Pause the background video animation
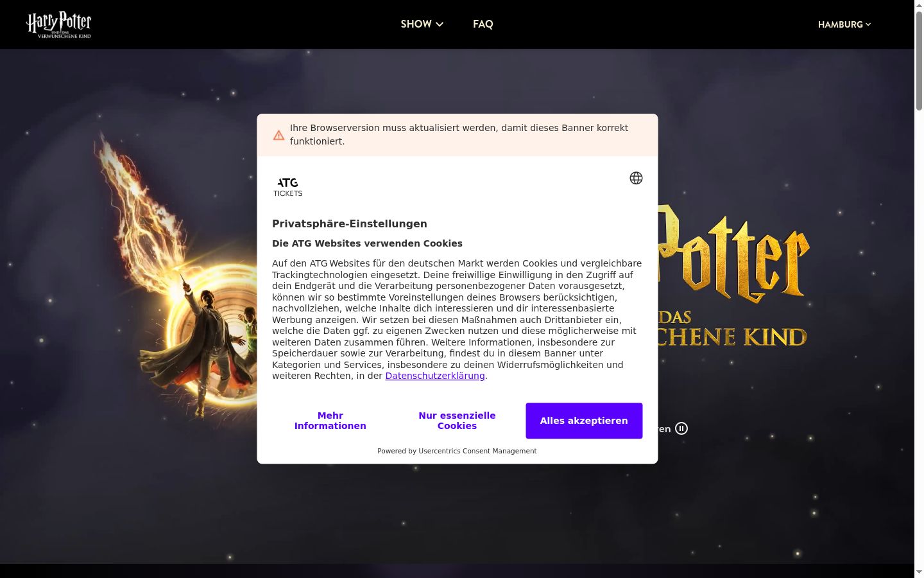Screen dimensions: 924x578 (x=681, y=428)
